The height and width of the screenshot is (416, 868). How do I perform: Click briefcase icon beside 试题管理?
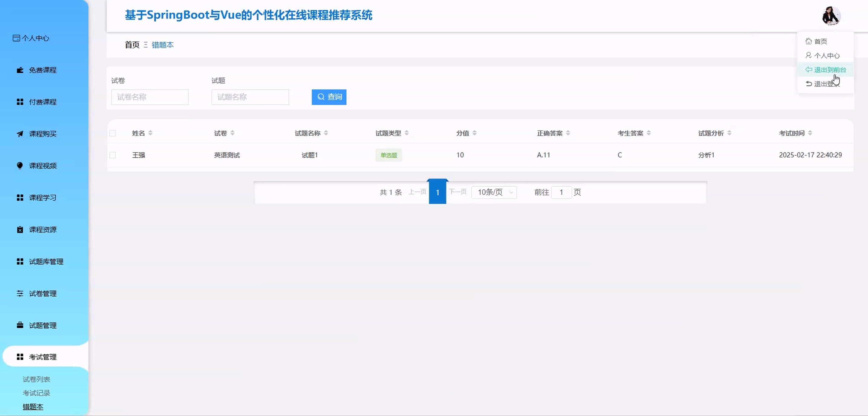coord(20,325)
